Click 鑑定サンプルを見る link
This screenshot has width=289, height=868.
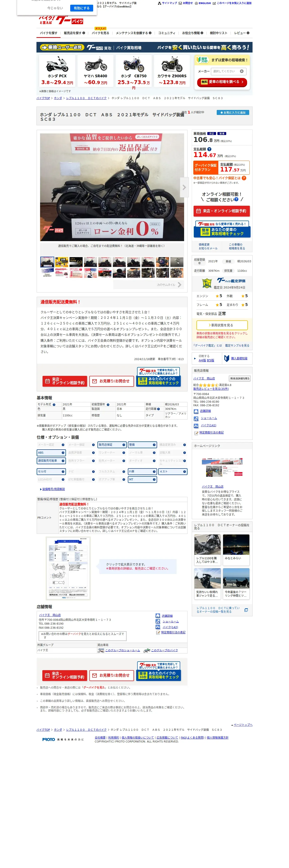point(237,346)
